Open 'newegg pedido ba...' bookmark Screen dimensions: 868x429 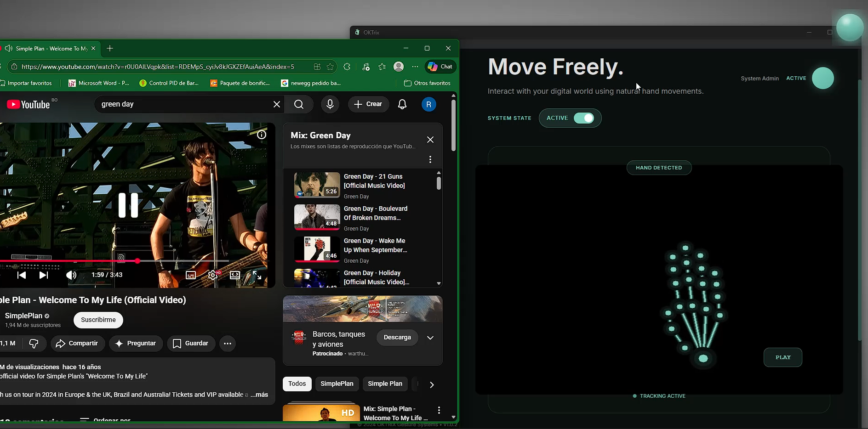[x=311, y=83]
